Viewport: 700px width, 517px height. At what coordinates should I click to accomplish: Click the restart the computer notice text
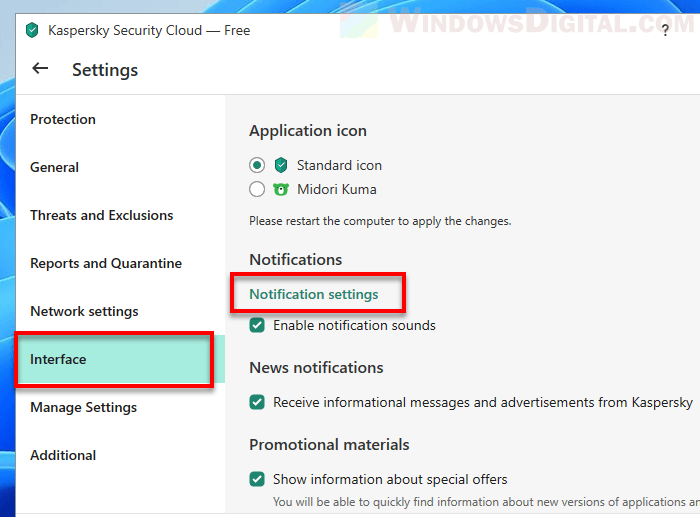380,221
